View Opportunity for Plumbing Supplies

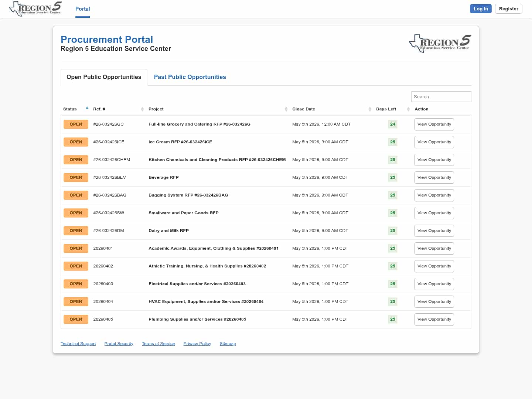point(434,320)
